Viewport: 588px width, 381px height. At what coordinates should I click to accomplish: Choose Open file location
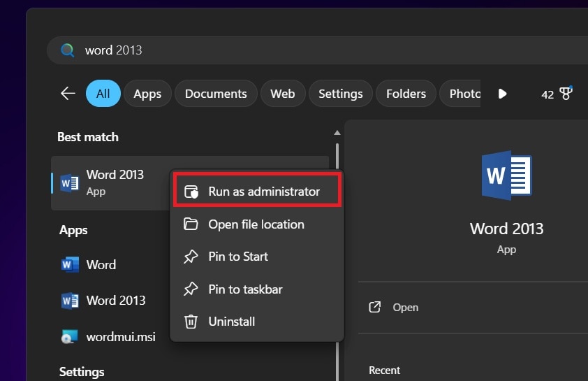(x=257, y=224)
